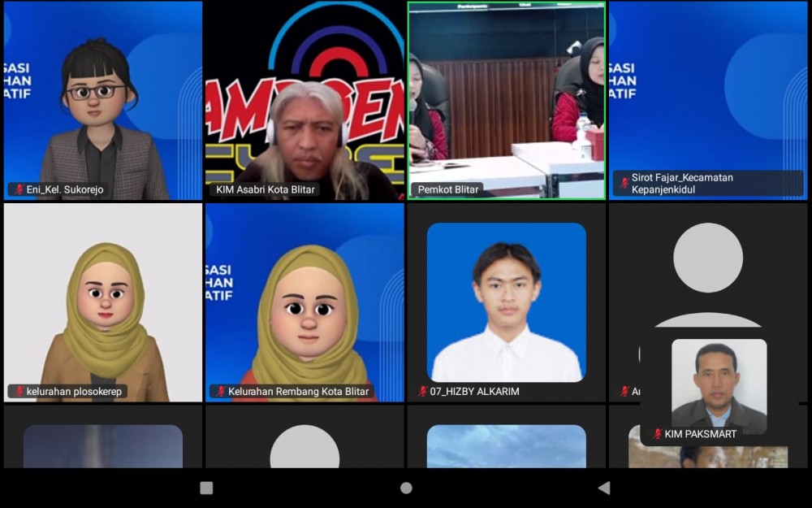Screen dimensions: 812x508
Task: Tap muted mic icon on KIM PAKSMART self-view
Action: click(x=657, y=434)
